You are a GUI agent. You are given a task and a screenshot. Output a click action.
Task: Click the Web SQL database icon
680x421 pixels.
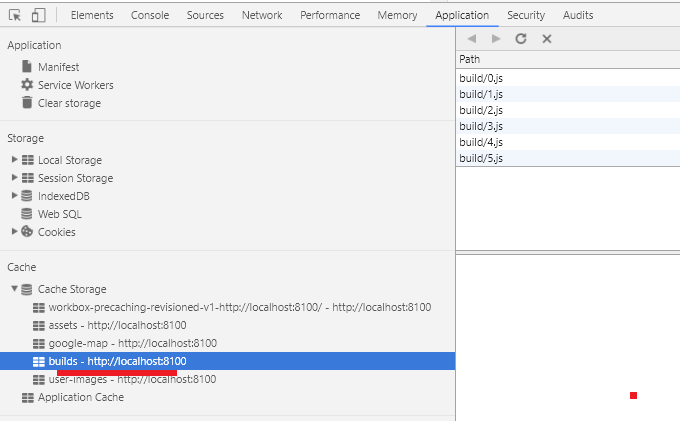(27, 214)
